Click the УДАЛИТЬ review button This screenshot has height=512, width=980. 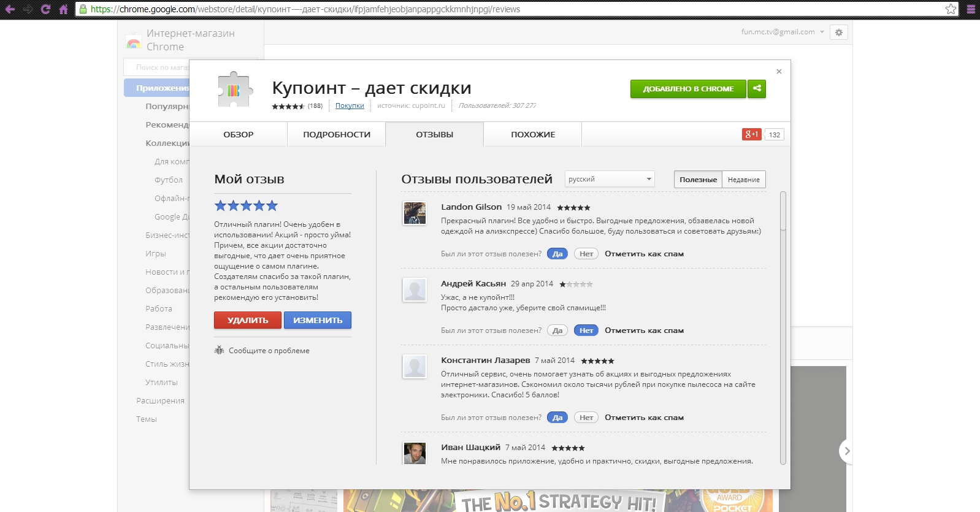(x=248, y=320)
